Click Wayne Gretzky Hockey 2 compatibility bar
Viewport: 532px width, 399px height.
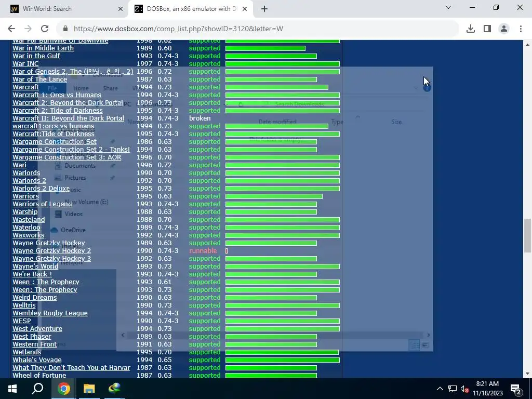tap(227, 251)
